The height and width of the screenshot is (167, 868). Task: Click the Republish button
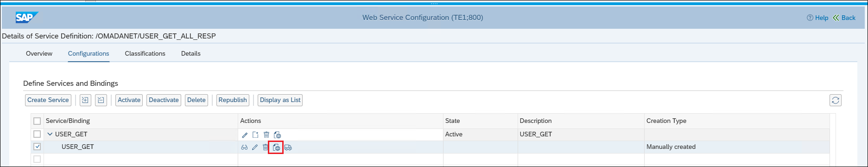[233, 100]
